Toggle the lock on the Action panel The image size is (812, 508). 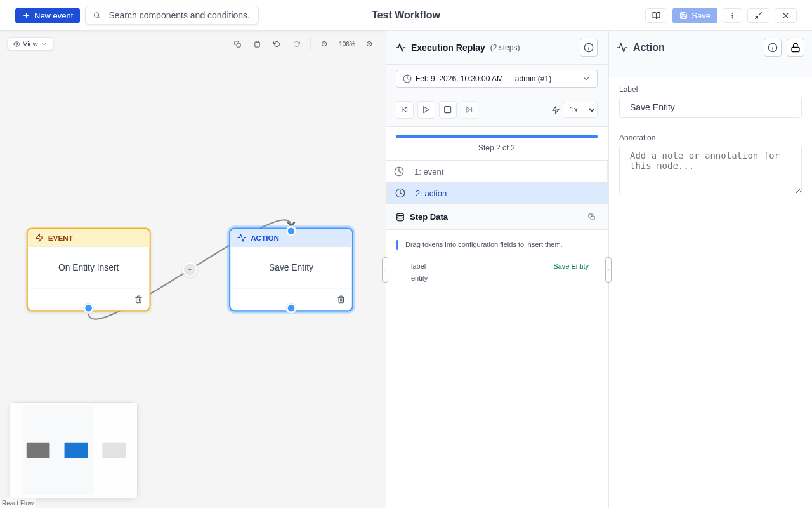pos(795,48)
